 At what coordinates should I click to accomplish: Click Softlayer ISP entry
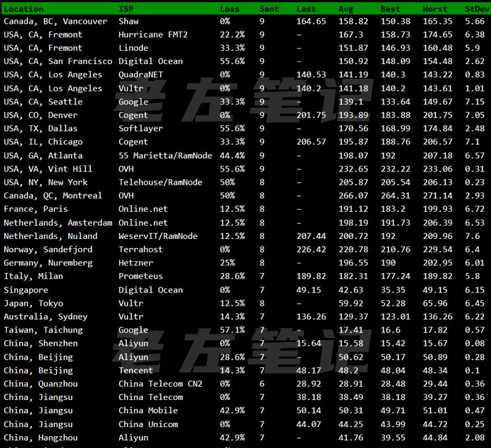[141, 128]
